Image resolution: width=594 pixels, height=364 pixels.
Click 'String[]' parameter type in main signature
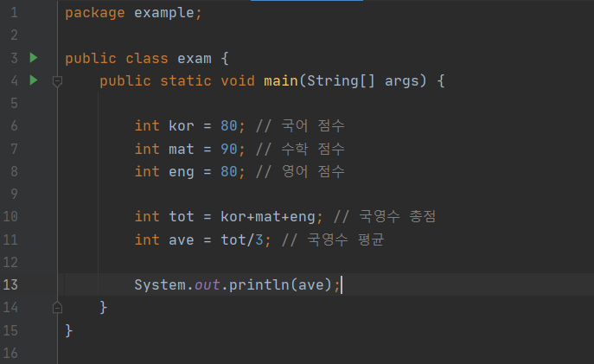pos(341,81)
